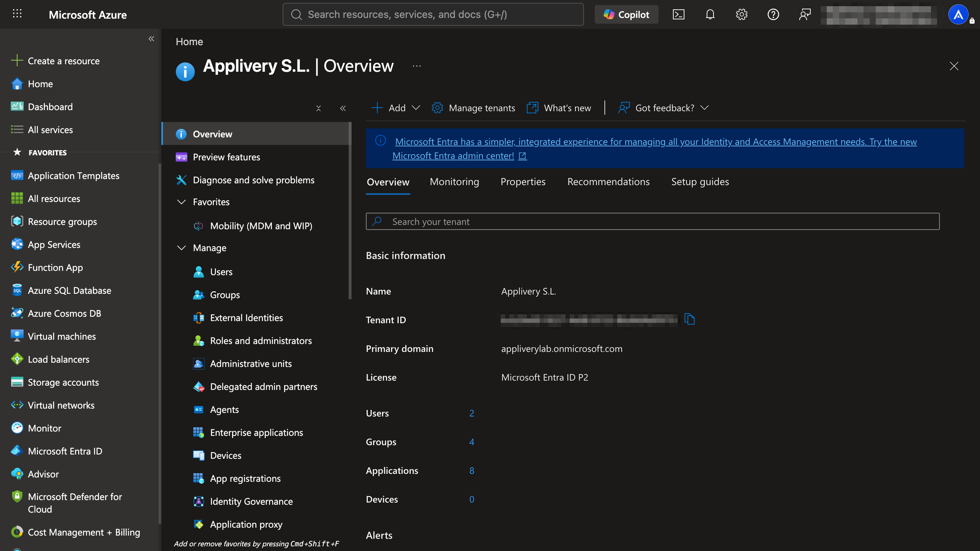This screenshot has width=980, height=551.
Task: Click the Function App lightning icon
Action: point(17,267)
